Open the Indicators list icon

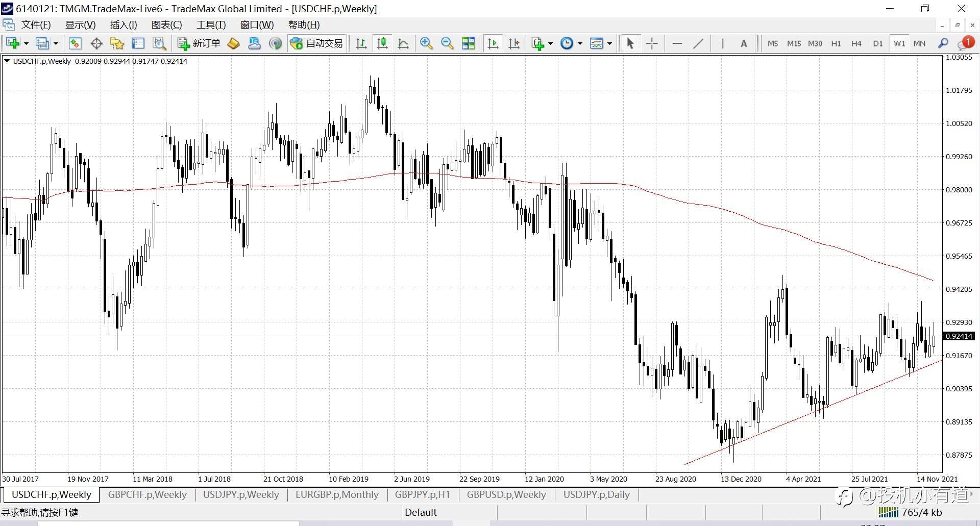[x=537, y=43]
